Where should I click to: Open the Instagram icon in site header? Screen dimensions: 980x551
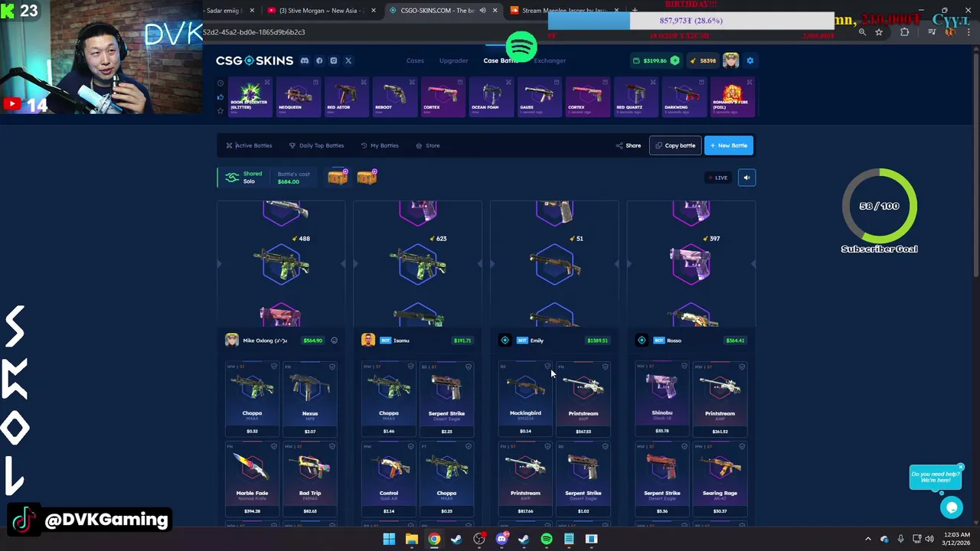tap(334, 60)
